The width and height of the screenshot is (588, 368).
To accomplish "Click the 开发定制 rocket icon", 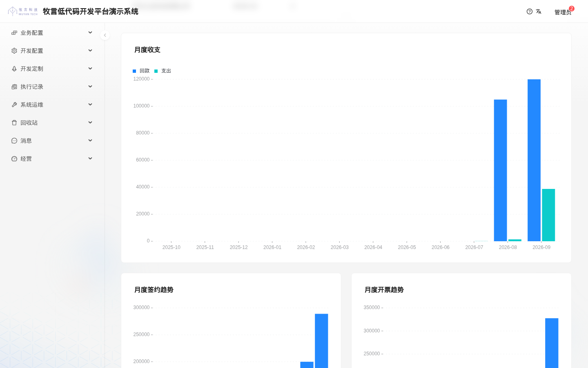I will (x=14, y=69).
